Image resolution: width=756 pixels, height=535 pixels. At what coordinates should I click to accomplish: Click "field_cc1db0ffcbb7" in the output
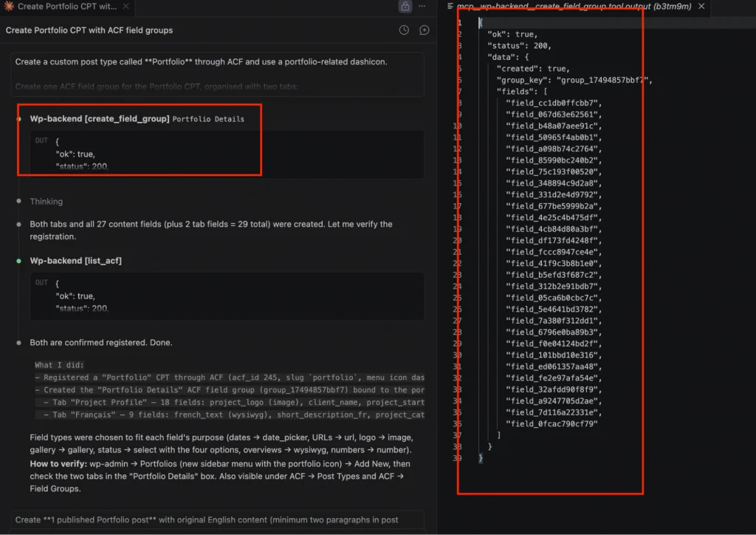pyautogui.click(x=554, y=103)
